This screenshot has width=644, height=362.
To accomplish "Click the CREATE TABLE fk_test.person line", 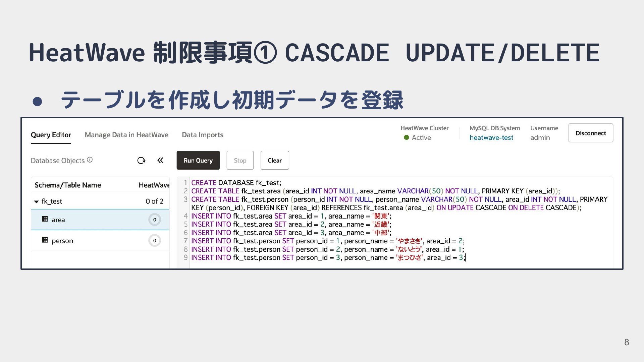I will 399,199.
